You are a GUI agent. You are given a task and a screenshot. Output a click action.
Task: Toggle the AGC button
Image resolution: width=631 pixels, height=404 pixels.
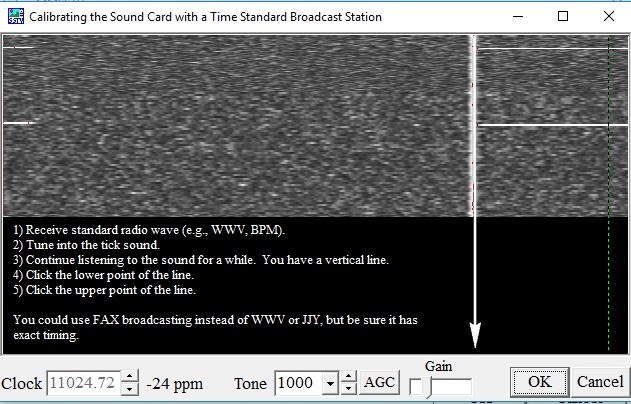click(x=379, y=383)
